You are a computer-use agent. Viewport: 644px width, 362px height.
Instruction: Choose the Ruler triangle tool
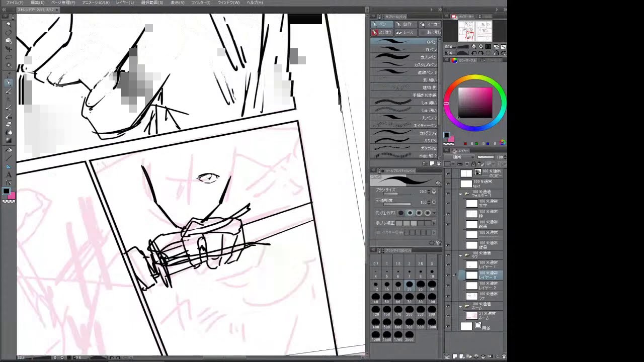(x=9, y=166)
